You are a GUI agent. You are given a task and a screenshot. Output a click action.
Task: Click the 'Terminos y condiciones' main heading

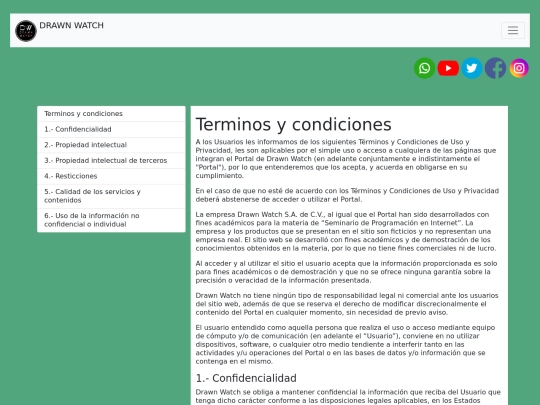coord(293,124)
